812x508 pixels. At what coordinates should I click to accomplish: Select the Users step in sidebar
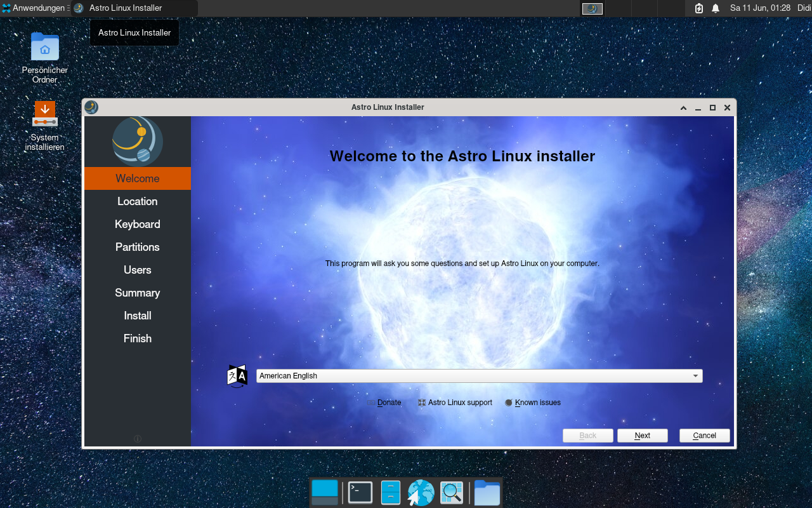[x=138, y=270]
